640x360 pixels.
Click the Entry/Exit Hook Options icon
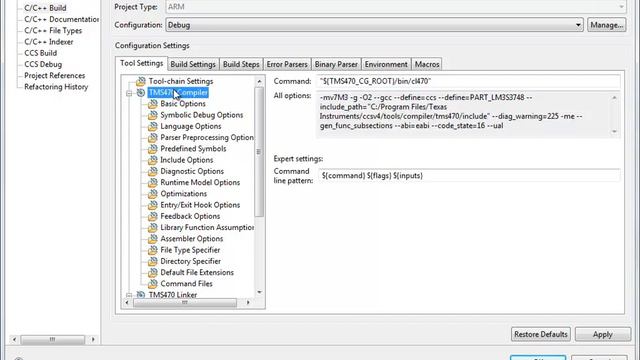153,205
